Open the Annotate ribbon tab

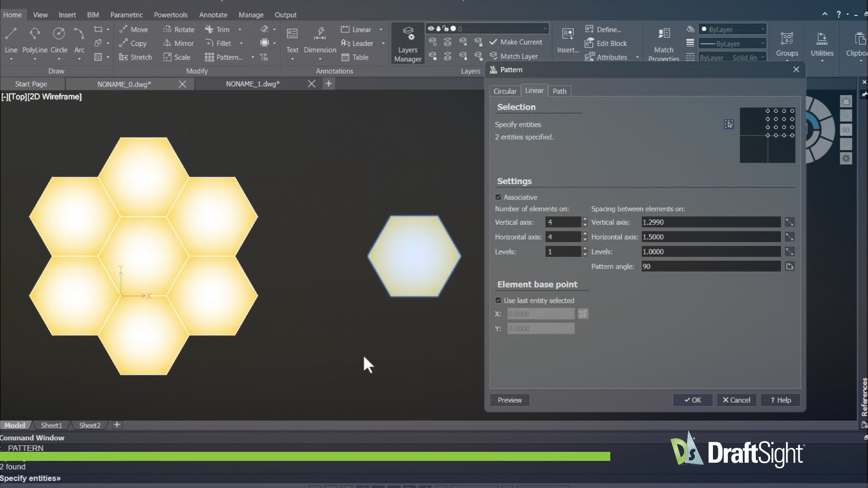point(213,15)
